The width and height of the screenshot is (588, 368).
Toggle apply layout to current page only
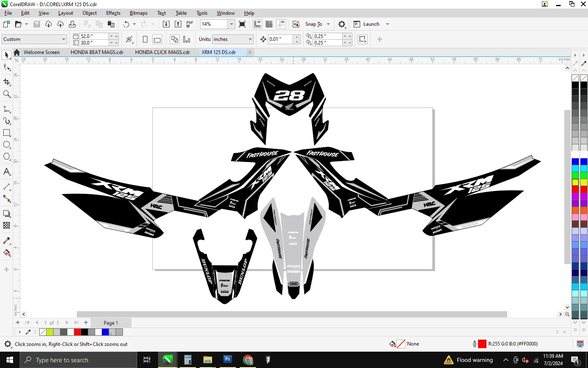[187, 39]
